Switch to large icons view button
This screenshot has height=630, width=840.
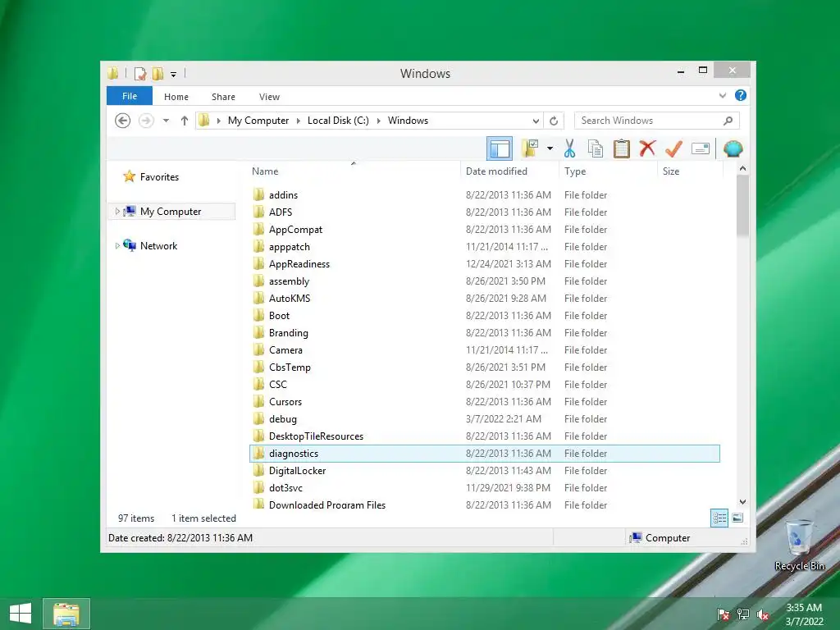coord(737,518)
